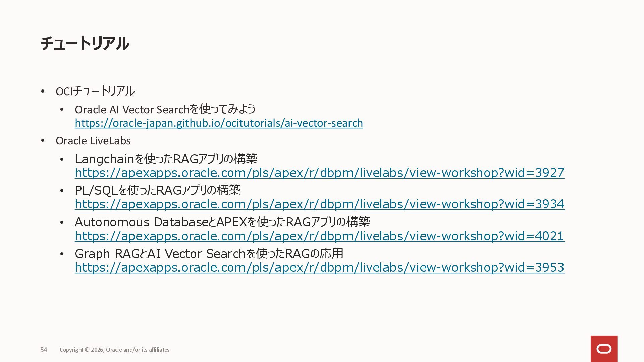Click the Oracle AI Vector Searchを使ってみよう text
The width and height of the screenshot is (644, 362).
coord(165,109)
